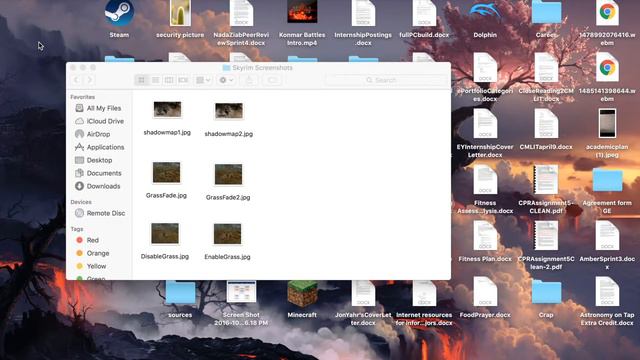Select the Crap folder on the desktop
The image size is (640, 360).
[546, 292]
